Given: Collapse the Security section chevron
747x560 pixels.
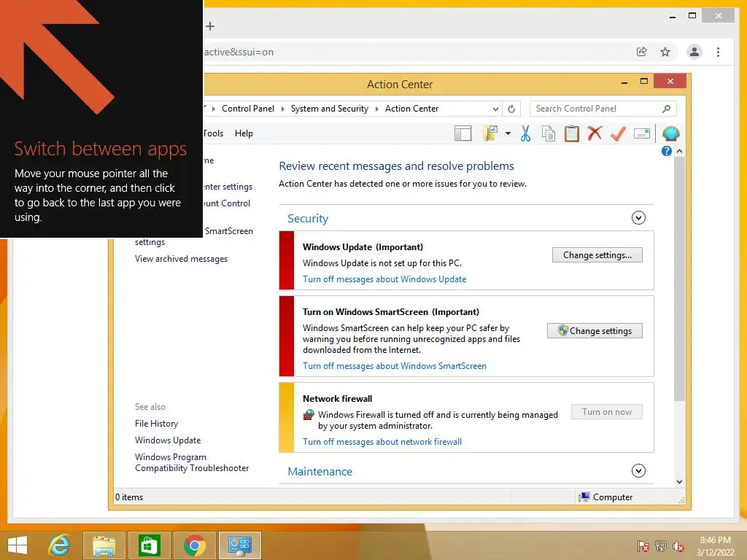Looking at the screenshot, I should click(x=638, y=218).
